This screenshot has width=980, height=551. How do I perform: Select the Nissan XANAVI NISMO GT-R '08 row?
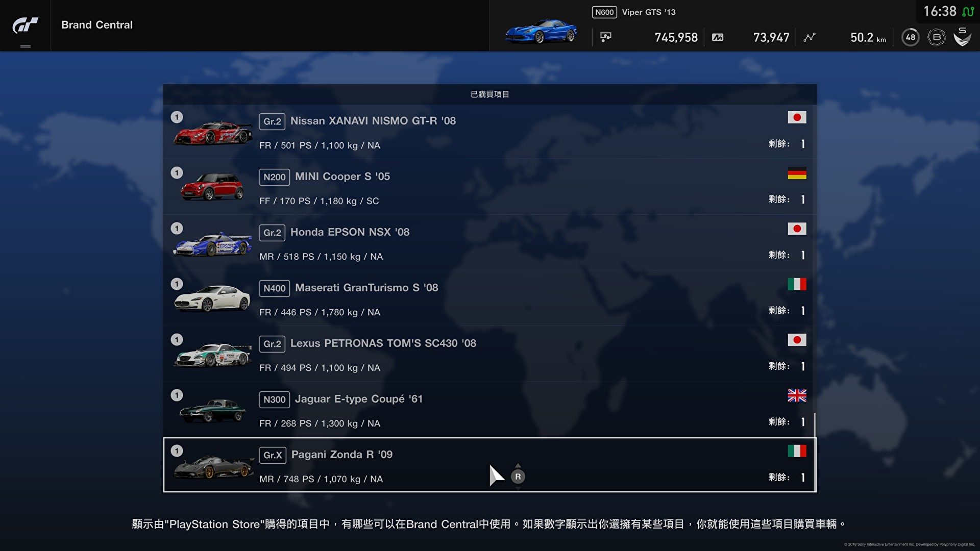[489, 133]
